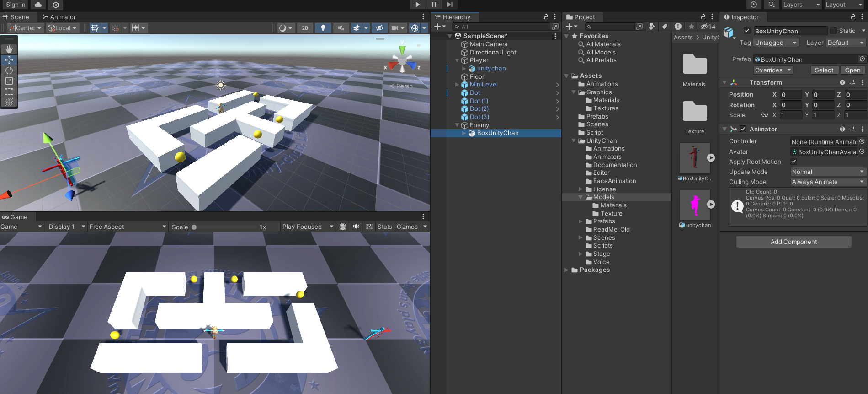Open the undo history icon
The image size is (868, 394).
(754, 5)
